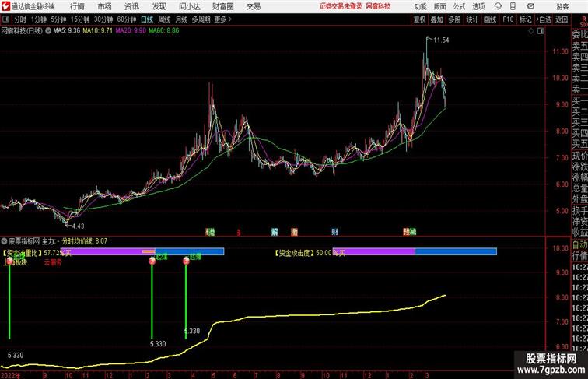The height and width of the screenshot is (379, 588).
Task: Open the 问小达 menu
Action: click(189, 6)
